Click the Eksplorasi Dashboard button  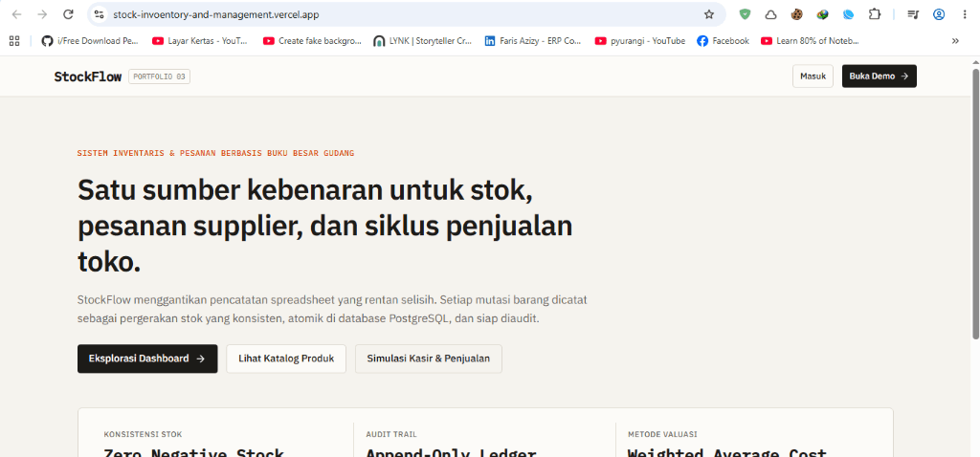coord(147,359)
